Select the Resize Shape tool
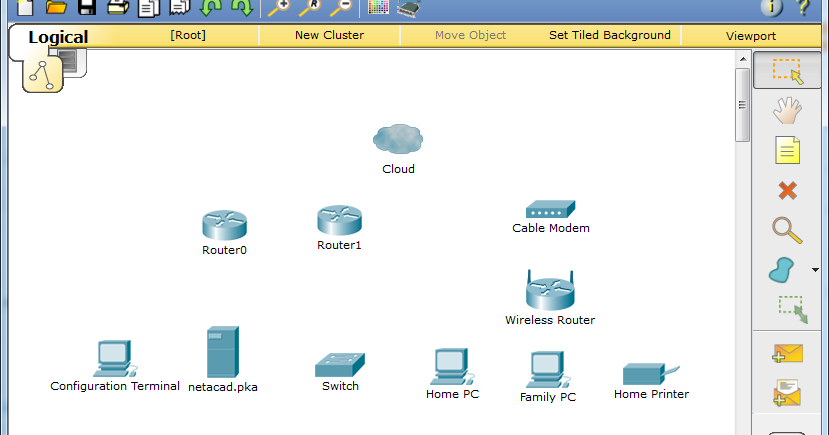The width and height of the screenshot is (829, 435). coord(793,309)
